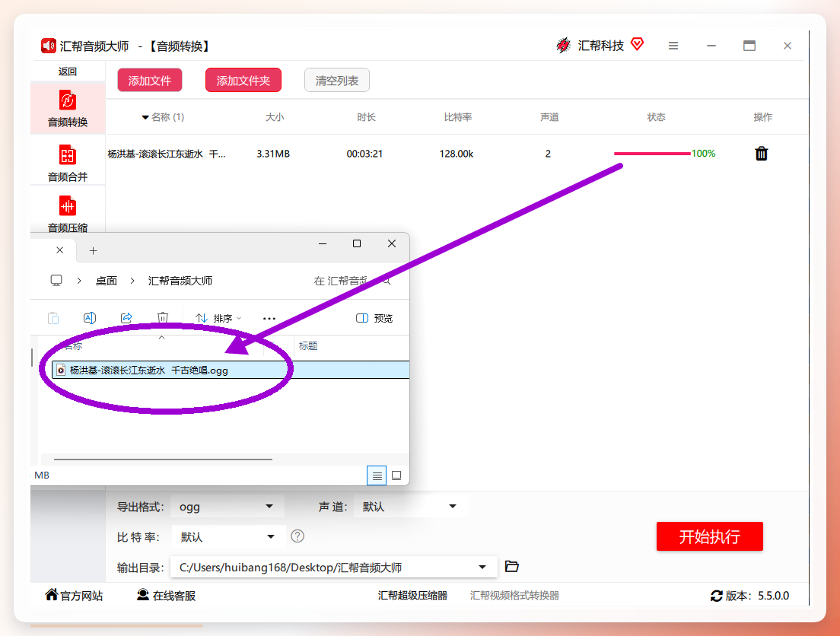Open the 官方网站 link
840x636 pixels.
pos(74,595)
